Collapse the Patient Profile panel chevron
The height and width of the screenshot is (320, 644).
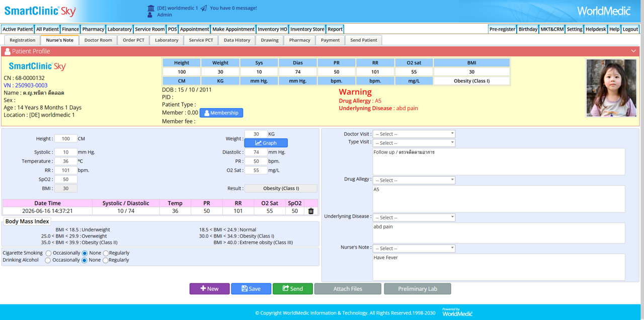633,51
